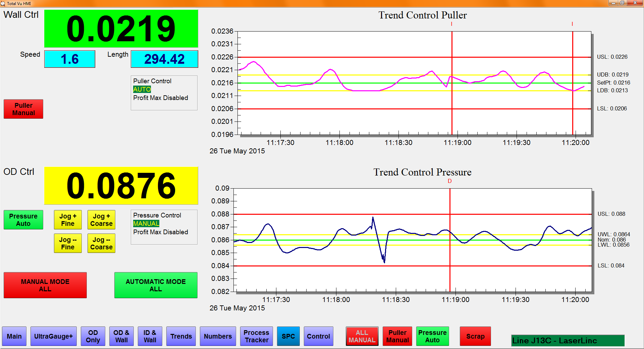
Task: Open the ID & Wall view
Action: [150, 336]
